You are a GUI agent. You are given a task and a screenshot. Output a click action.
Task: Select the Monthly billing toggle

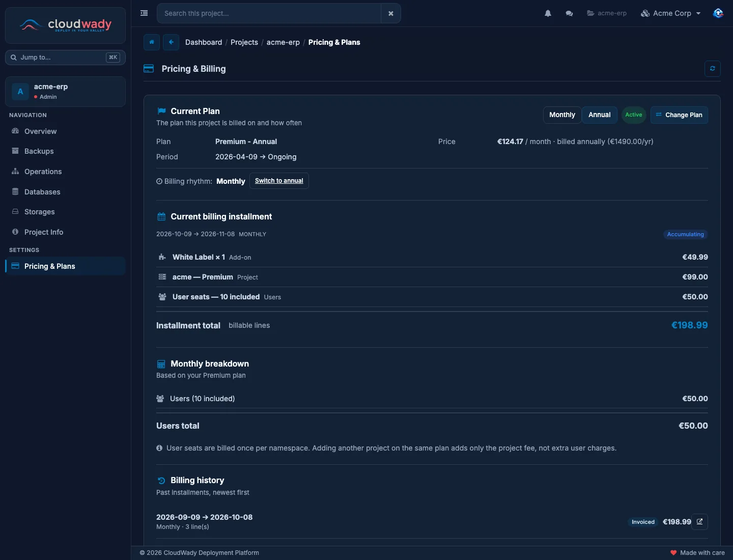pos(562,115)
